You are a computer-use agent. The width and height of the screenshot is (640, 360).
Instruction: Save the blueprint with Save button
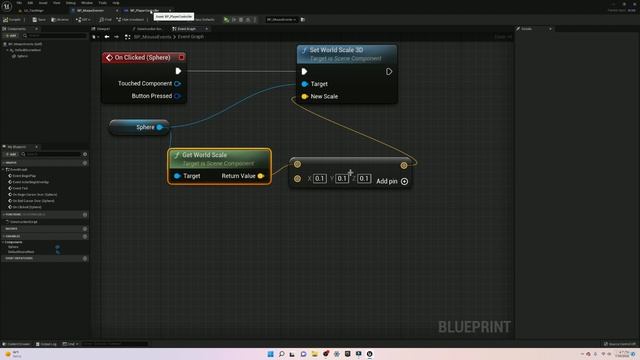coord(39,20)
